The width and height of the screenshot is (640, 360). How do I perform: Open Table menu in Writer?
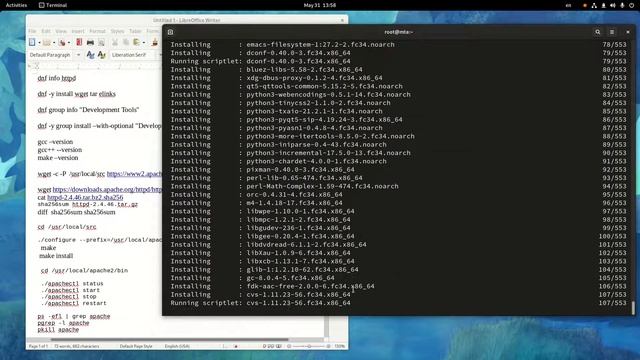135,31
